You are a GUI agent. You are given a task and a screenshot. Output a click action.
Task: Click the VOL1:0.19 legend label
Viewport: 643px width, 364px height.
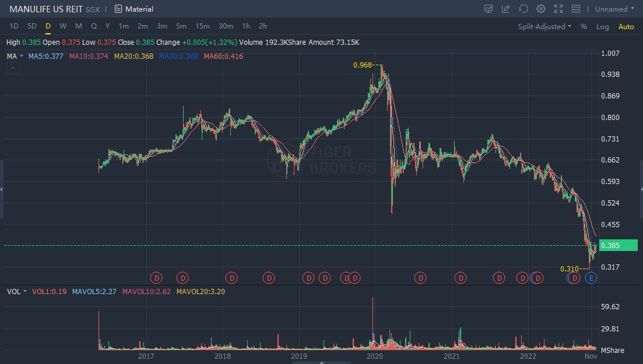point(49,291)
